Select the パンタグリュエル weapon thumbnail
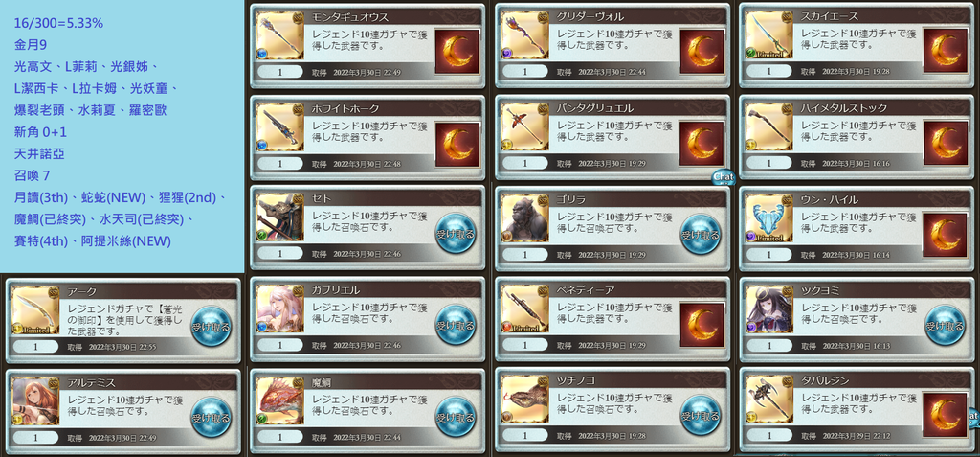The image size is (980, 457). click(x=525, y=127)
